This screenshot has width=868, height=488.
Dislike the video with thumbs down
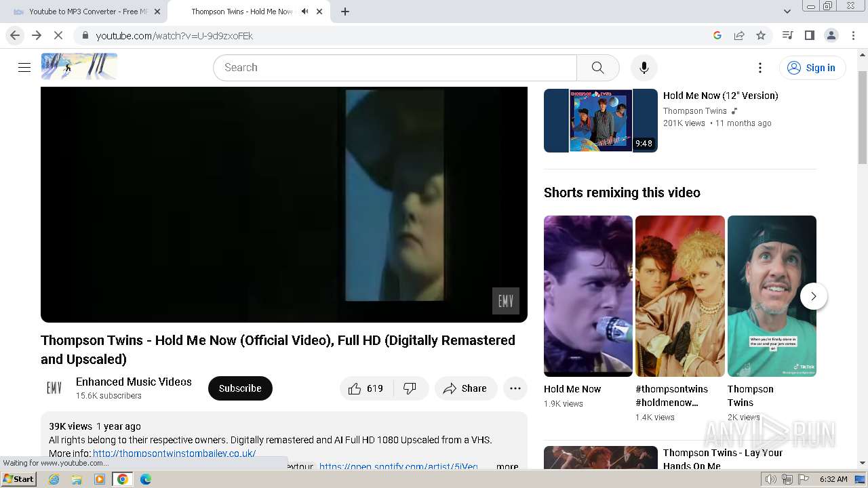coord(410,388)
